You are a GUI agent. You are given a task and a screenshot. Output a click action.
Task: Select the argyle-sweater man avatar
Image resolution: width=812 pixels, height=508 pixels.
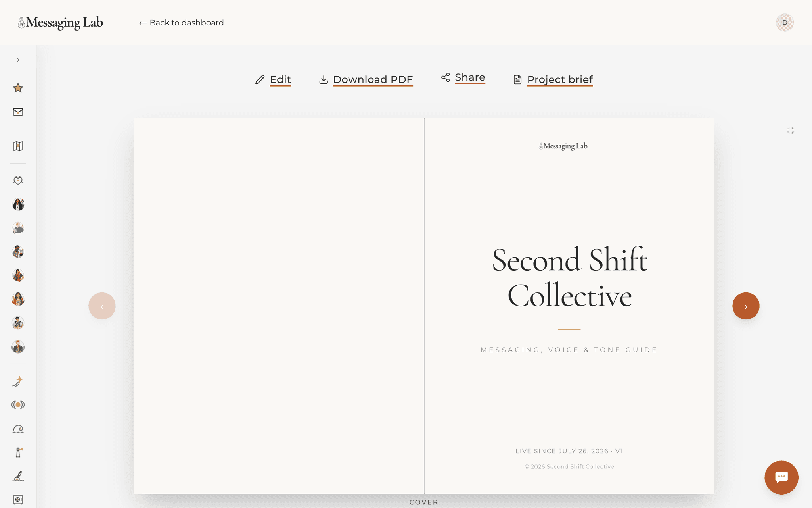coord(18,323)
